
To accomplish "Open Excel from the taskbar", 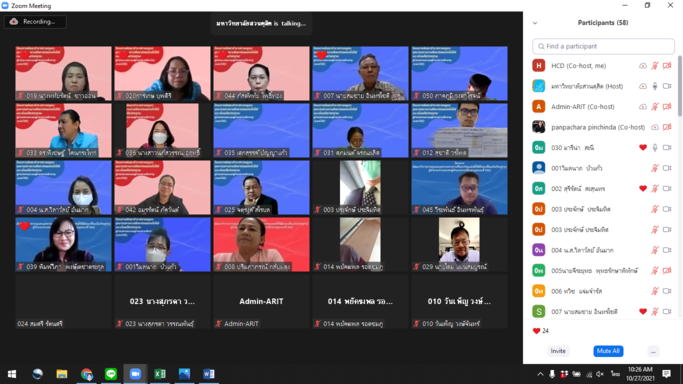I will (x=160, y=374).
